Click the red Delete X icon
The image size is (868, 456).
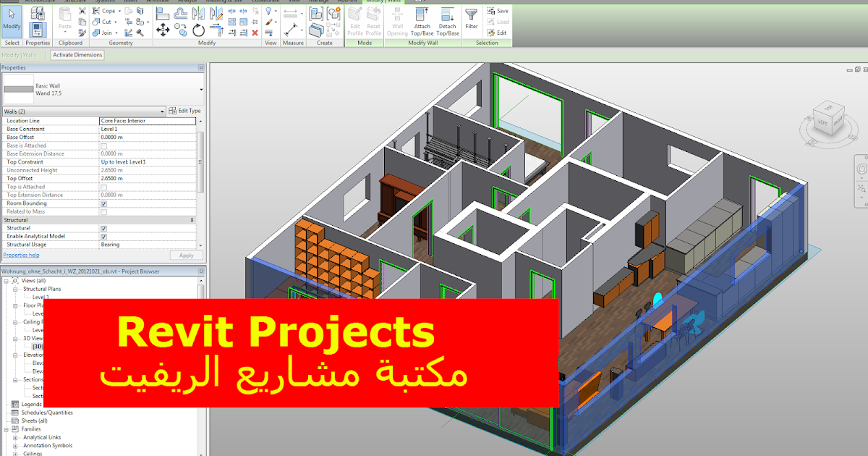(255, 33)
